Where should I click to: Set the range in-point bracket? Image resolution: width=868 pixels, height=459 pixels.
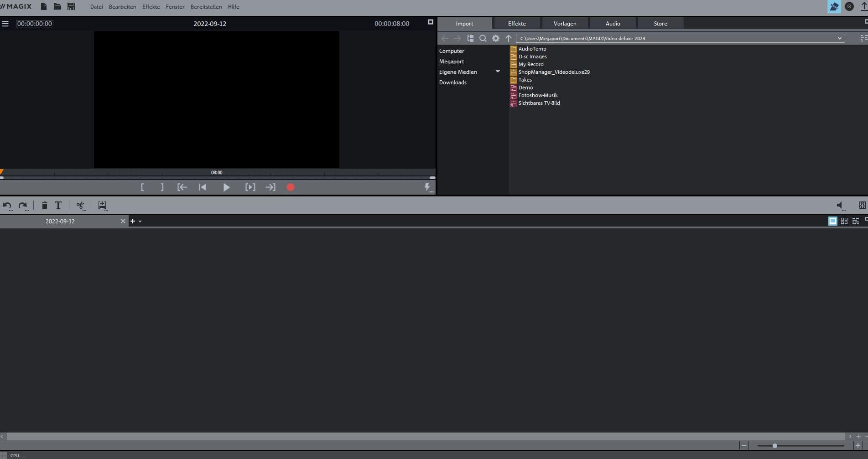click(x=142, y=187)
